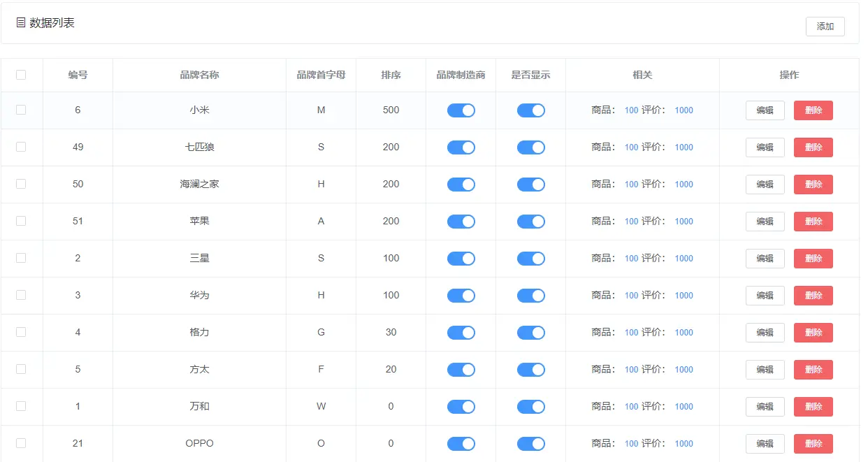
Task: Edit the 七匹狼 brand row
Action: [x=765, y=147]
